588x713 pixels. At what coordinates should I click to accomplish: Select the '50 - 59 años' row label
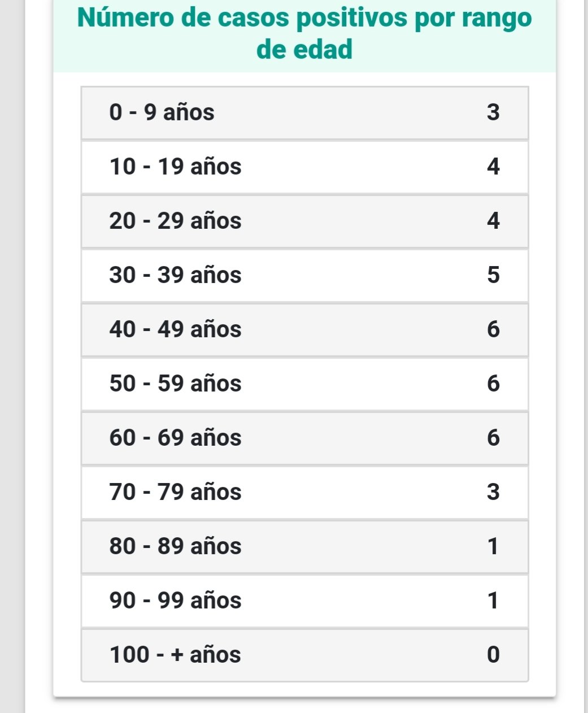pos(175,384)
